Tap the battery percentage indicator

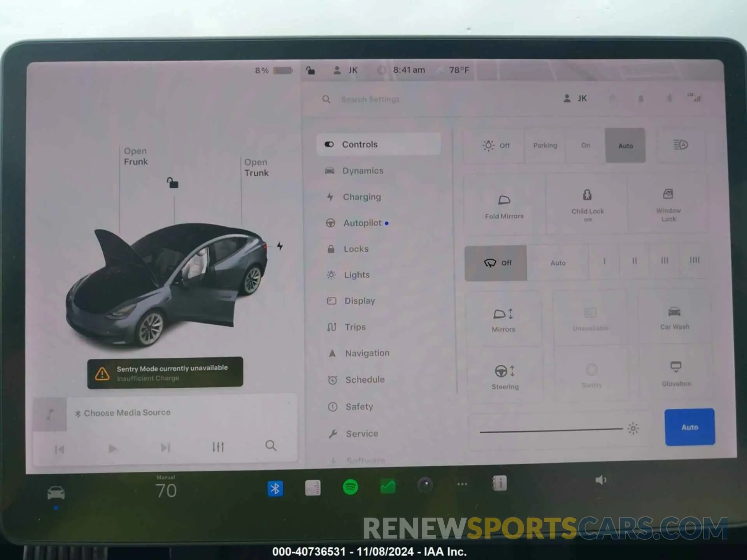(x=274, y=70)
